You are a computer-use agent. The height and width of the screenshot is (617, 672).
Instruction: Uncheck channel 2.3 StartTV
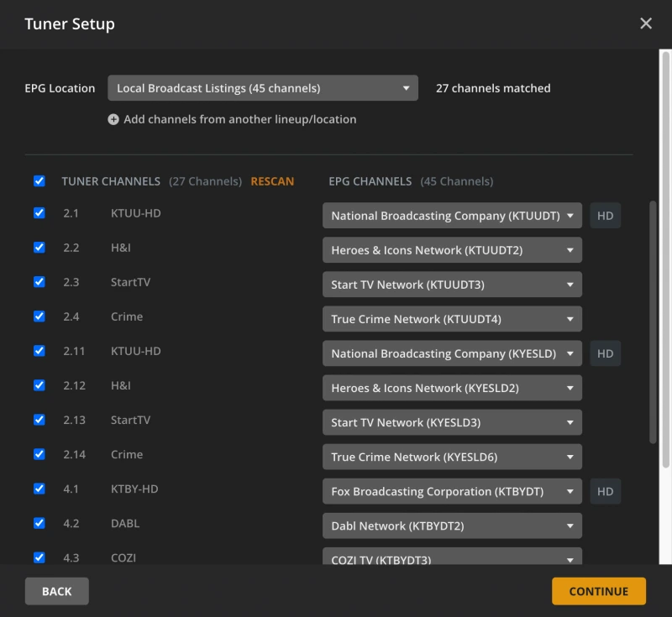pos(39,282)
